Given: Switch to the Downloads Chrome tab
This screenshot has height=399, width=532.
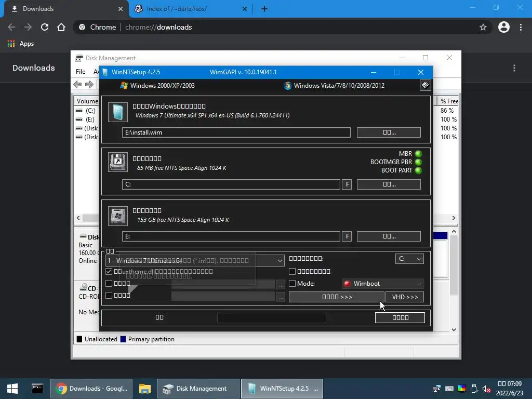Looking at the screenshot, I should 66,9.
